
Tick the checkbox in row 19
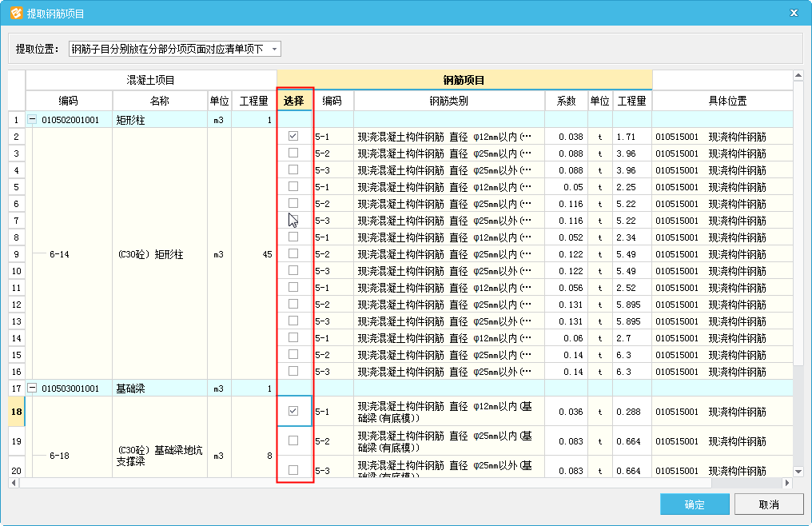293,440
